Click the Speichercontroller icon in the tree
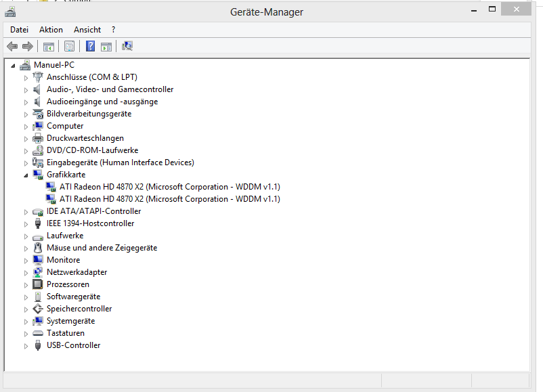Image resolution: width=543 pixels, height=392 pixels. [x=38, y=309]
